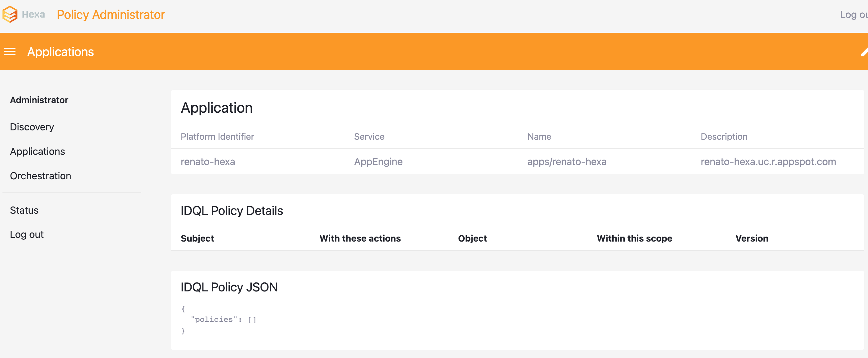
Task: Click the AppEngine service entry
Action: pyautogui.click(x=378, y=161)
